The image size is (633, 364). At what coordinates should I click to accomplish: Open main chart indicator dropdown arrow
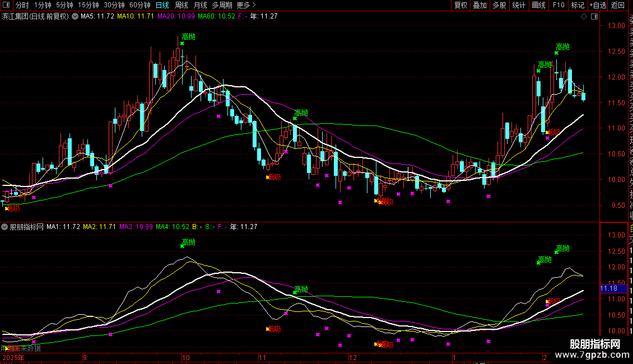click(75, 16)
